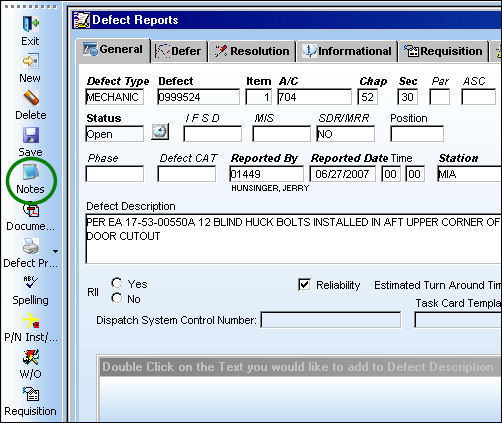Open the Documents sidebar icon

click(31, 210)
